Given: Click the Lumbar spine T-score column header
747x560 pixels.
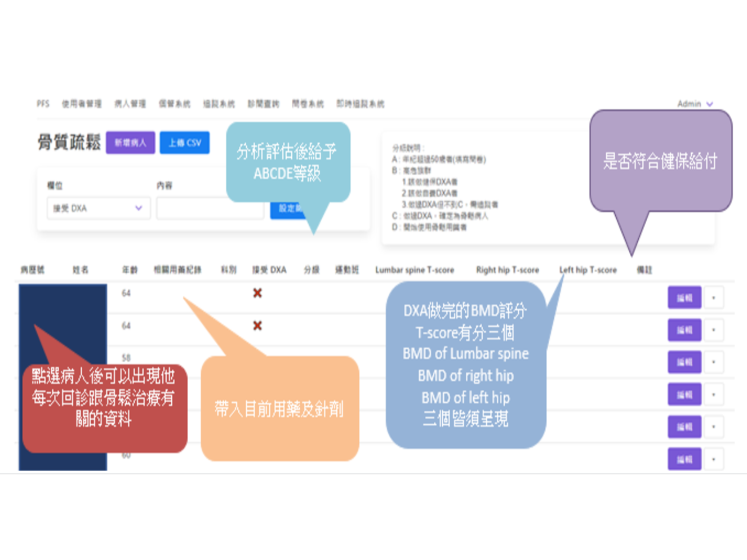Looking at the screenshot, I should click(415, 270).
